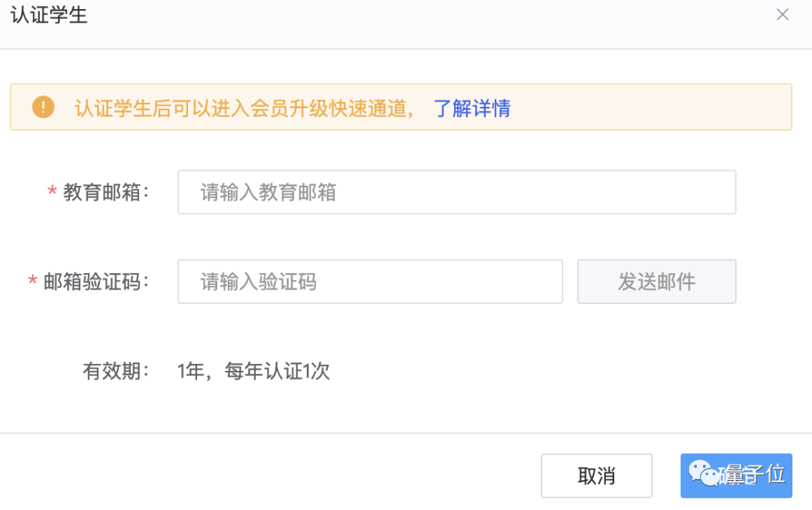This screenshot has width=812, height=510.
Task: Close the 认证学生 dialog with the X
Action: (x=783, y=14)
